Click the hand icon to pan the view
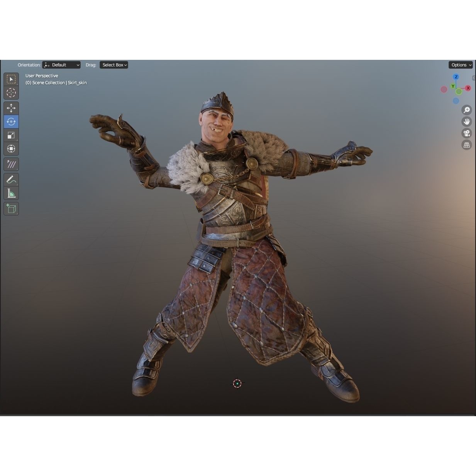Screen dimensions: 476x476 (x=466, y=121)
